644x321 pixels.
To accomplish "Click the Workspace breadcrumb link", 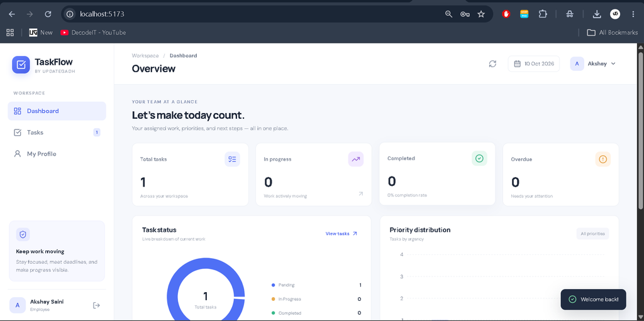I will click(145, 55).
